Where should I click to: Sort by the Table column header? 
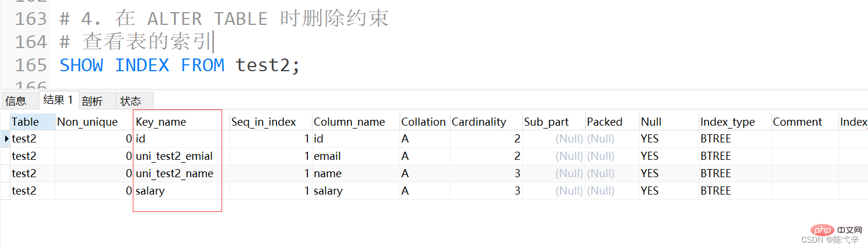click(x=26, y=122)
